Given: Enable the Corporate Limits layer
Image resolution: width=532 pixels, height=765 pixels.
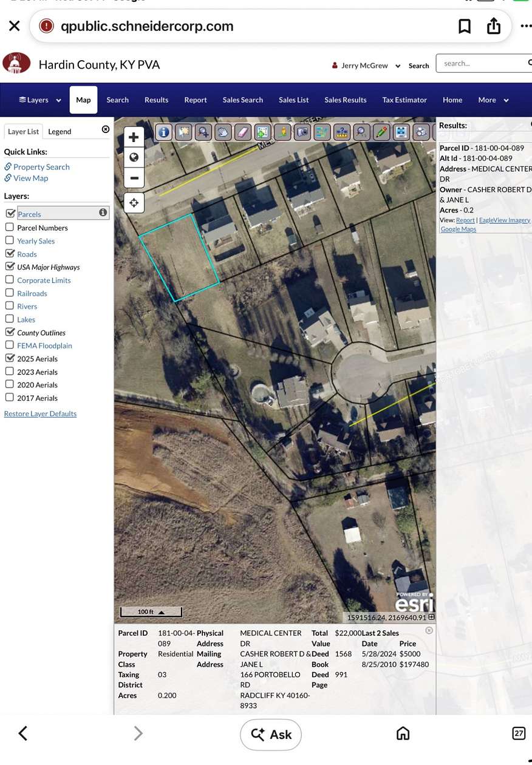Looking at the screenshot, I should click(10, 280).
